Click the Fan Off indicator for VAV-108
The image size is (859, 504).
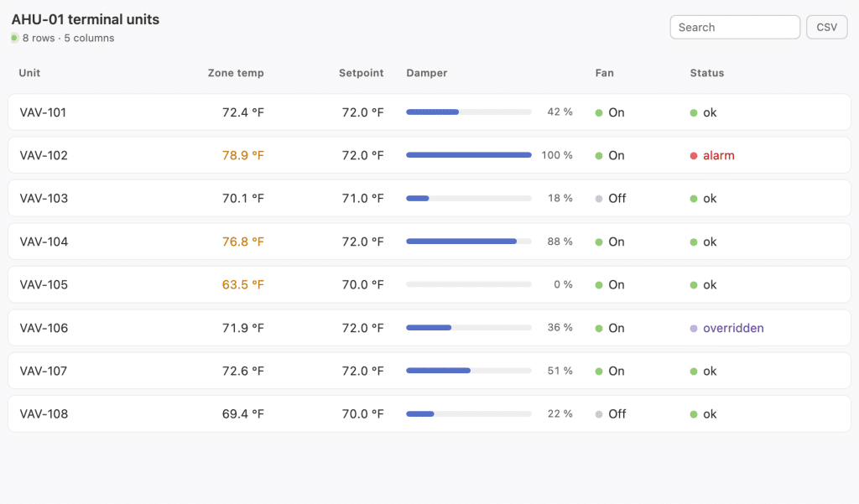coord(611,414)
